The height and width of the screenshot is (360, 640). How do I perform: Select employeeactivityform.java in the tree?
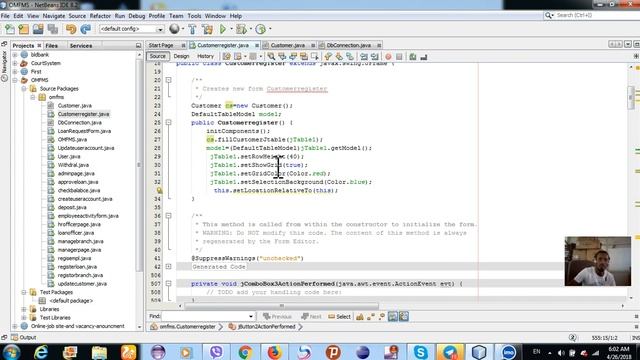click(88, 216)
